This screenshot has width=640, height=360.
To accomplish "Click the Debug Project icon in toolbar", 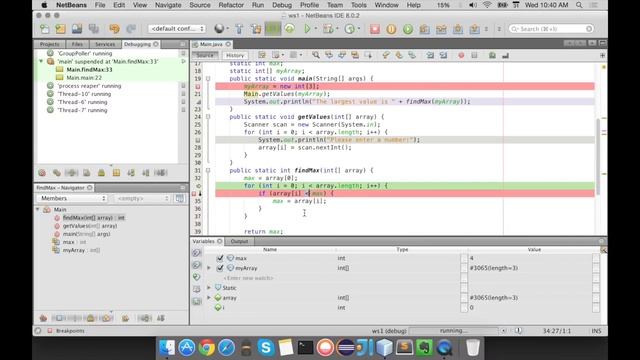I will point(327,29).
